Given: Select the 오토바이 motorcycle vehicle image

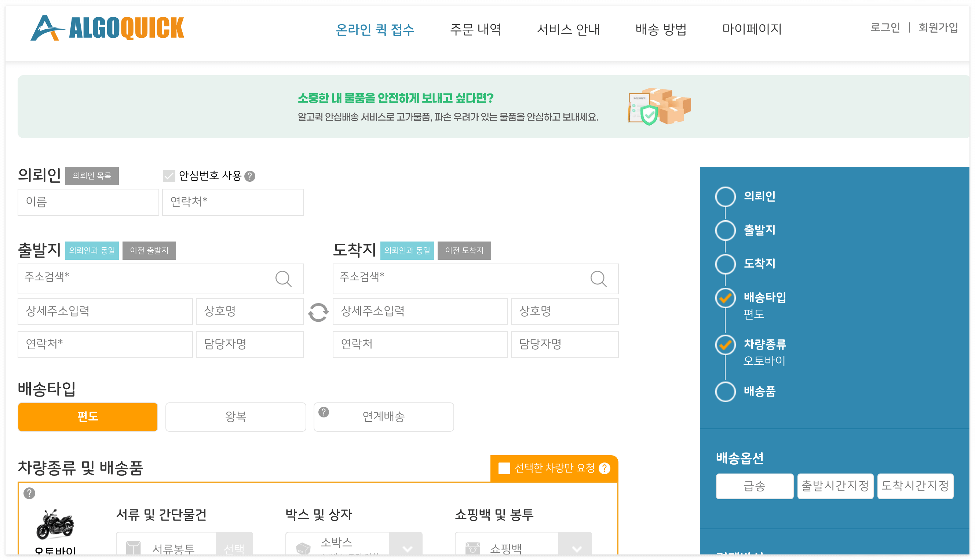Looking at the screenshot, I should (55, 524).
